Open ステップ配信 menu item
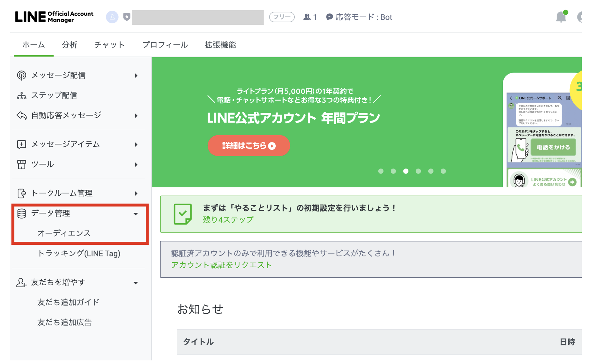This screenshot has width=590, height=364. click(54, 95)
